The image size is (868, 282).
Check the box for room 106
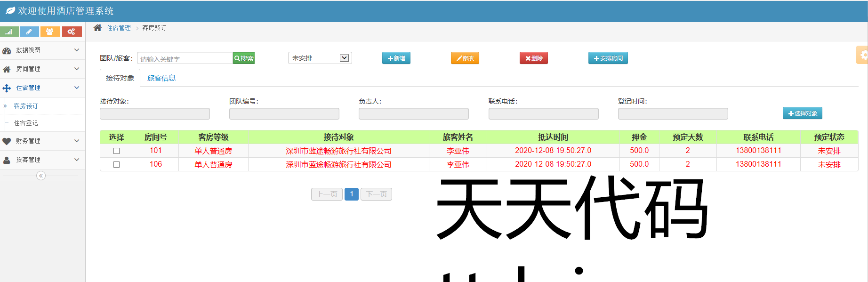click(116, 164)
